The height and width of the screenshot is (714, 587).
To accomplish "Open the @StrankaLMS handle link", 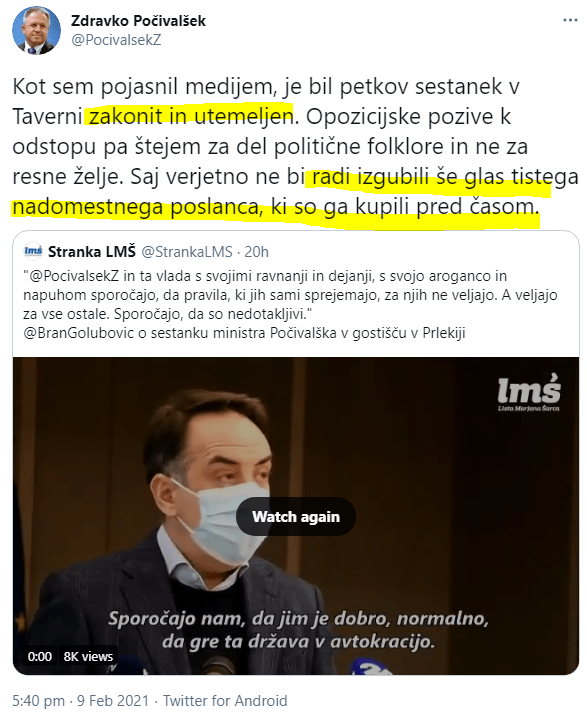I will (x=187, y=252).
